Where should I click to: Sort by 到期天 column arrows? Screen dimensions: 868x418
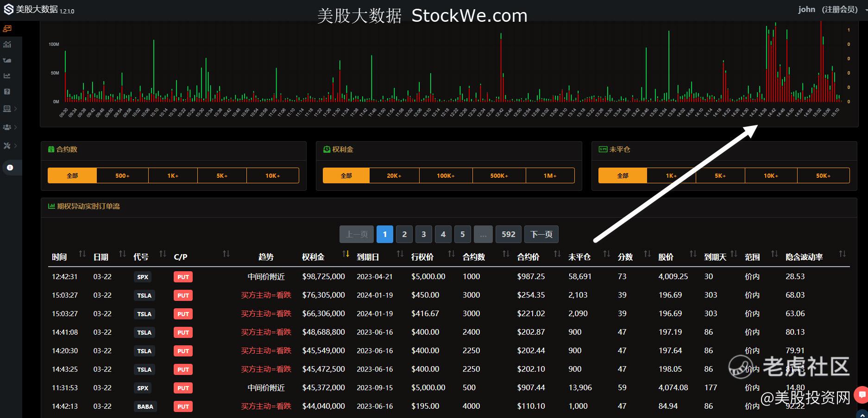734,254
